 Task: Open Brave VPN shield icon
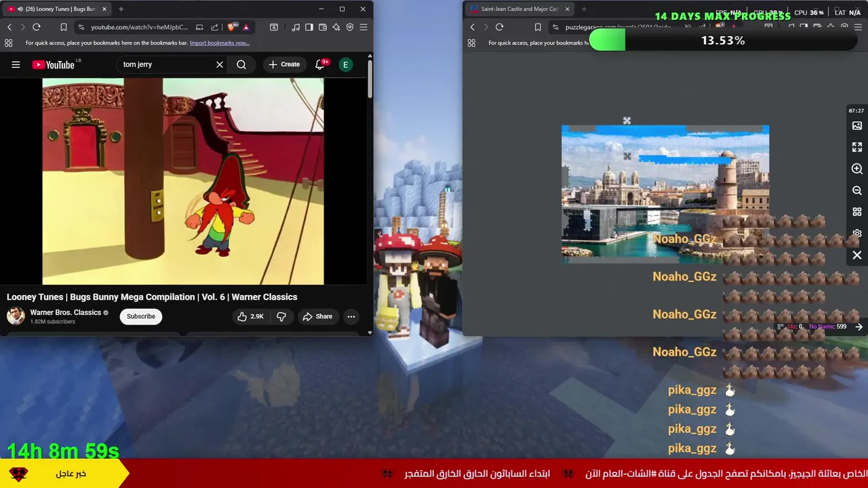350,27
